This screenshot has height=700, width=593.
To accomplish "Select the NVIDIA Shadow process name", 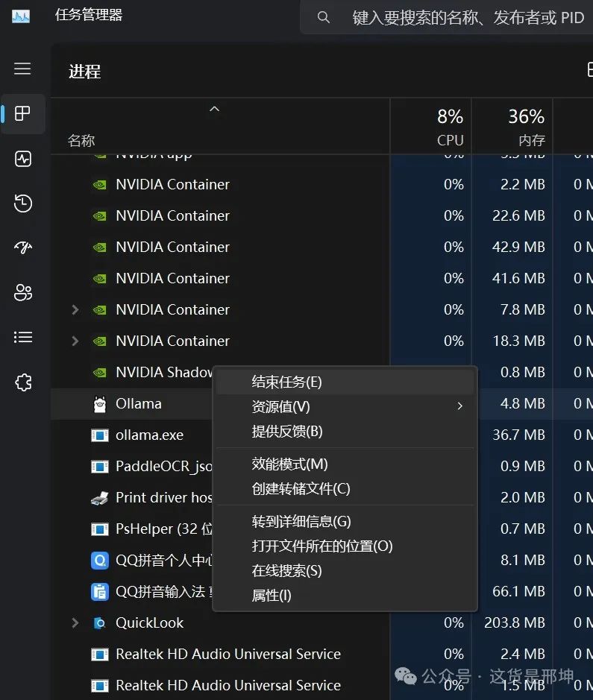I will coord(164,372).
